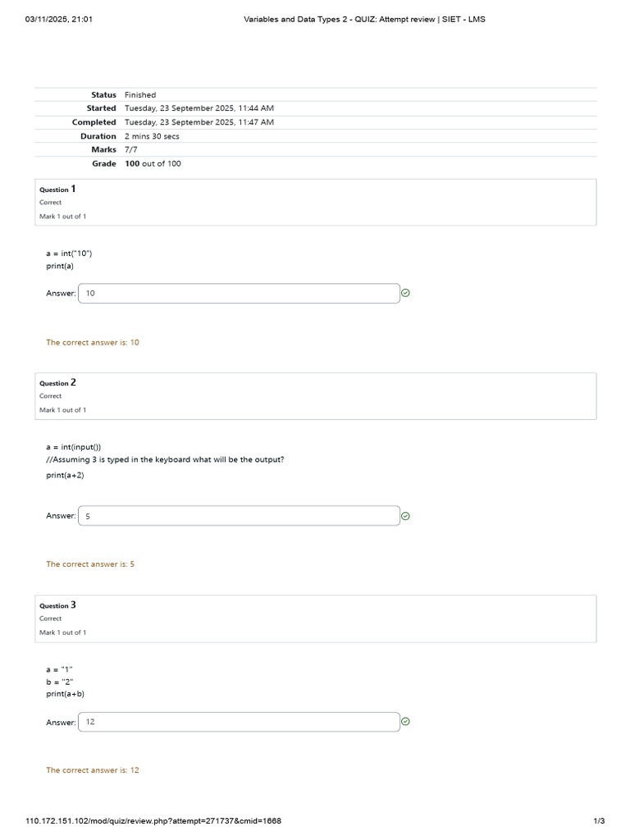
Task: Click the Question 3 heading
Action: (x=57, y=605)
